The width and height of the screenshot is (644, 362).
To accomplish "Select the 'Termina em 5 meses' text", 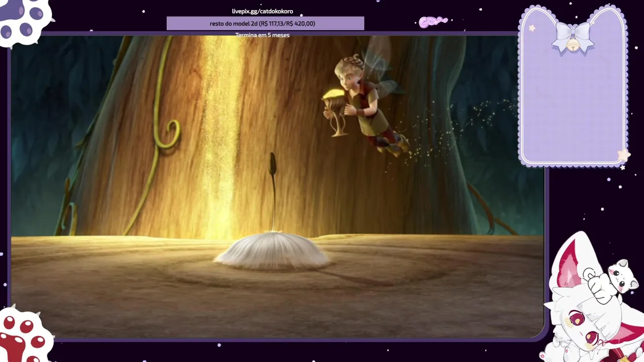I will (x=262, y=35).
